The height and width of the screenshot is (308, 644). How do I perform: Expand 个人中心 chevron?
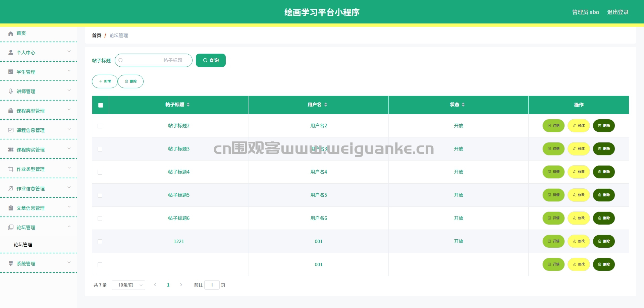(x=69, y=51)
